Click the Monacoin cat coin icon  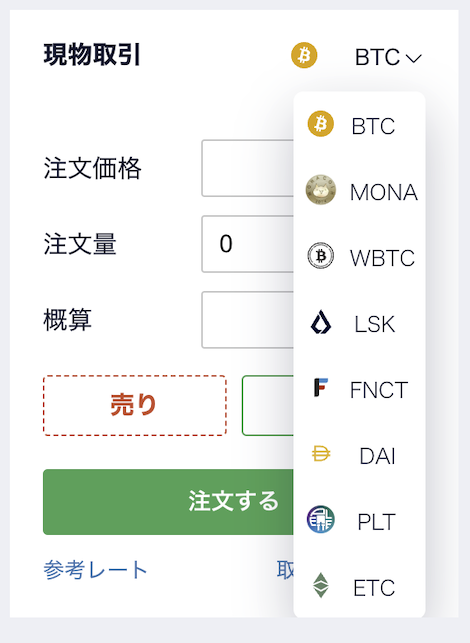pyautogui.click(x=321, y=190)
